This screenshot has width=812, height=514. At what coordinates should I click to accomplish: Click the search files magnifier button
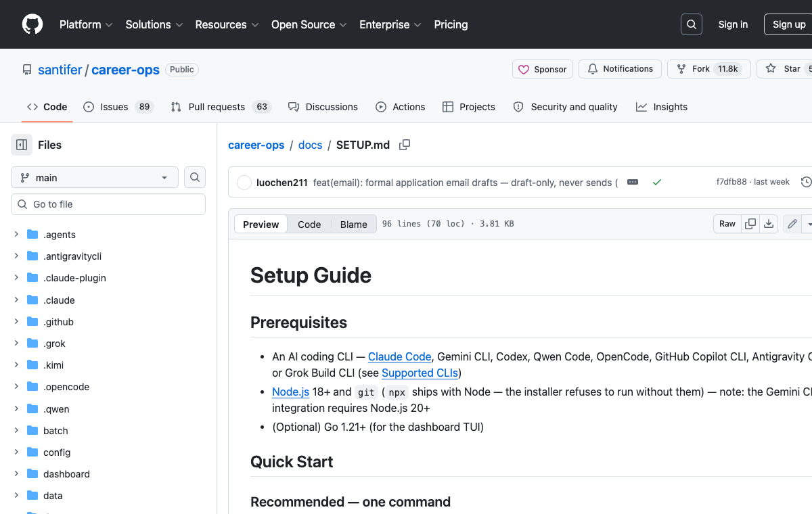click(195, 177)
